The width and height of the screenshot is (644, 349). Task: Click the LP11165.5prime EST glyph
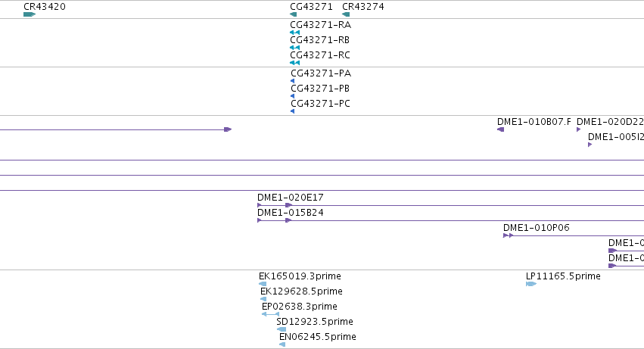(x=531, y=284)
